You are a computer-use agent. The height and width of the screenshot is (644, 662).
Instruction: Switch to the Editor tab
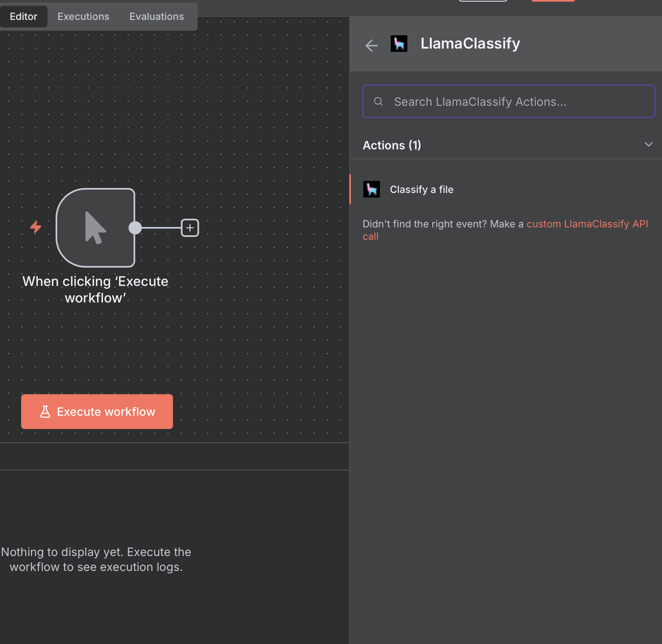(24, 17)
